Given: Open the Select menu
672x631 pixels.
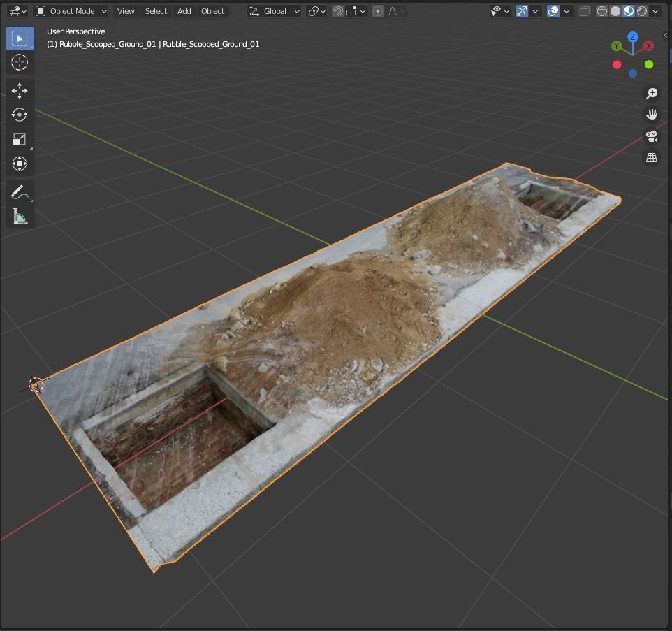Looking at the screenshot, I should click(x=156, y=11).
